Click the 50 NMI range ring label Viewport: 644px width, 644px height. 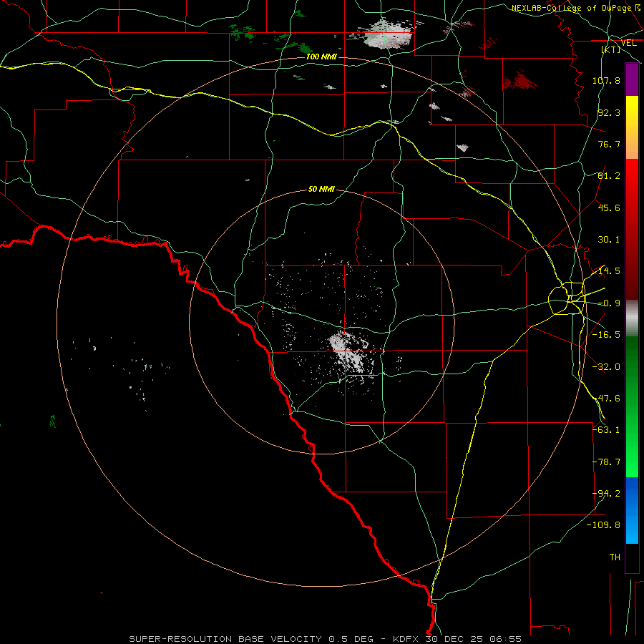coord(321,189)
